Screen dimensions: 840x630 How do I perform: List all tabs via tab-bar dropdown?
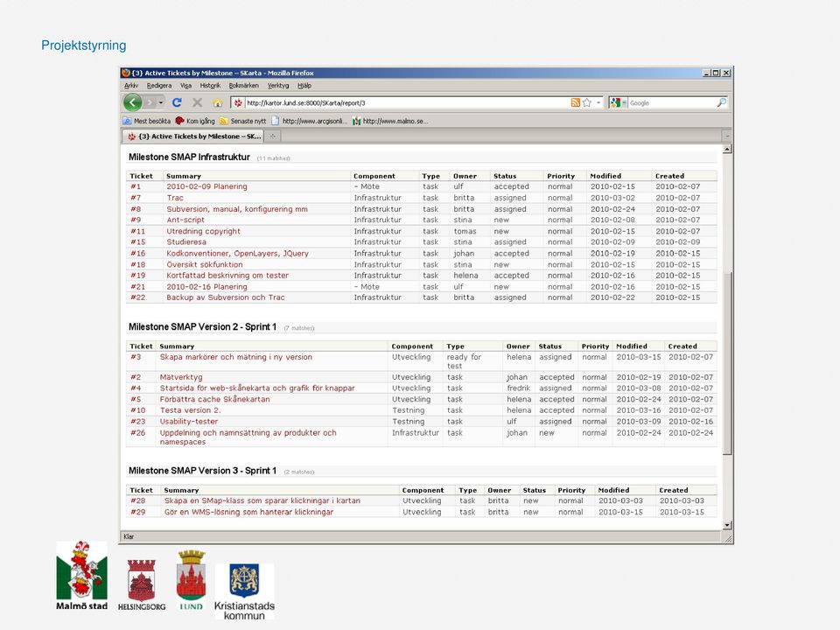727,136
